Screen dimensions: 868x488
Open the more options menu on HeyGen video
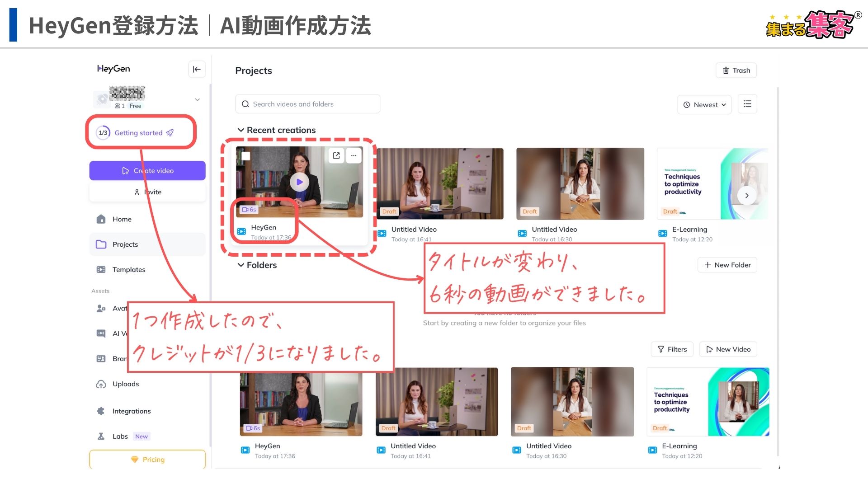tap(354, 155)
